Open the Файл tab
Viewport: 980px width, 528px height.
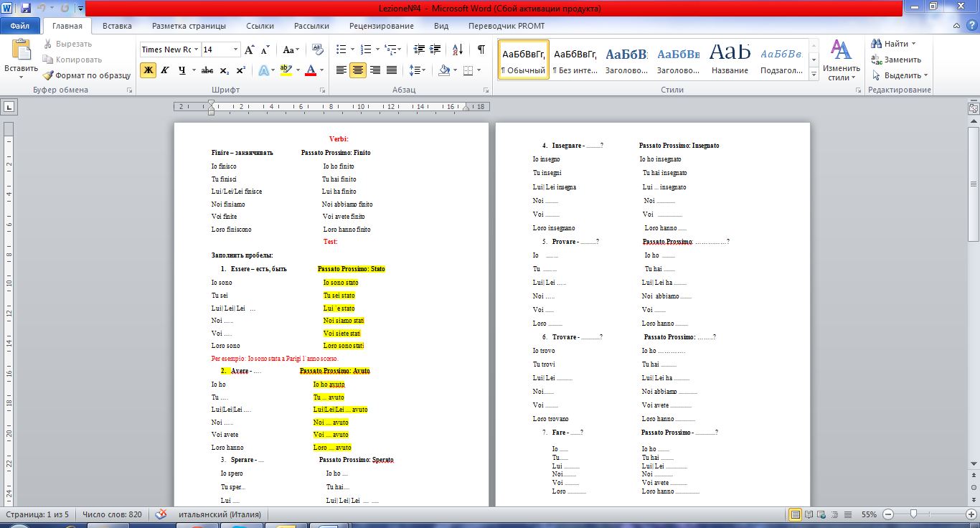click(20, 26)
